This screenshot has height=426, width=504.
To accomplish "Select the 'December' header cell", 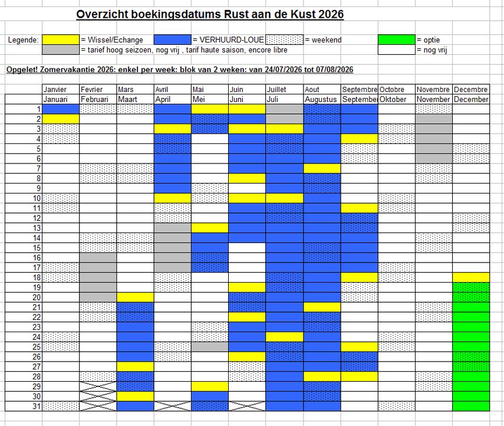I will [471, 100].
